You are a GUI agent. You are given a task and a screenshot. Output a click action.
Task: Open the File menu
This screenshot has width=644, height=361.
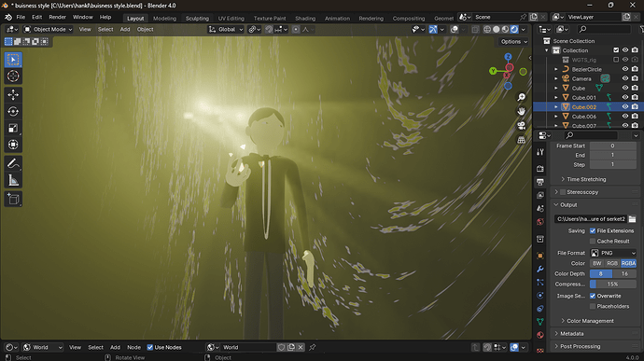pyautogui.click(x=21, y=17)
